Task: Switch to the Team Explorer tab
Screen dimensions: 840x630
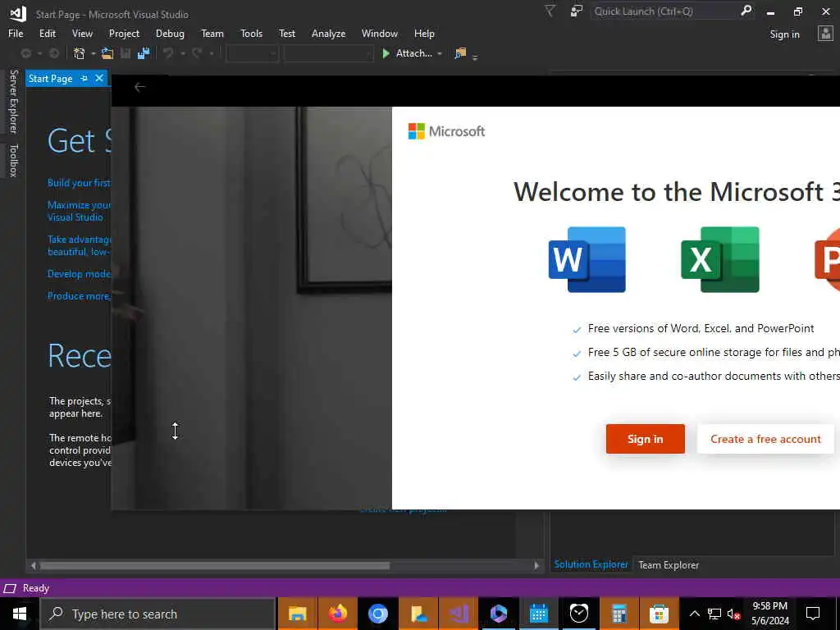Action: (668, 564)
